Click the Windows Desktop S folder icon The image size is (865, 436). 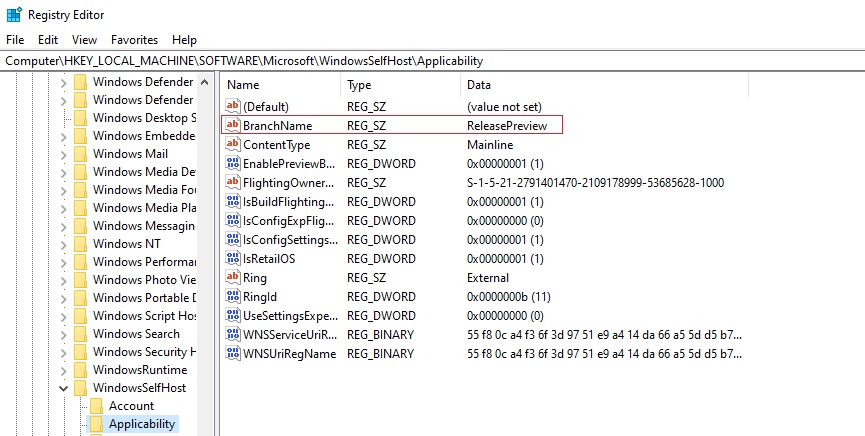click(x=81, y=118)
